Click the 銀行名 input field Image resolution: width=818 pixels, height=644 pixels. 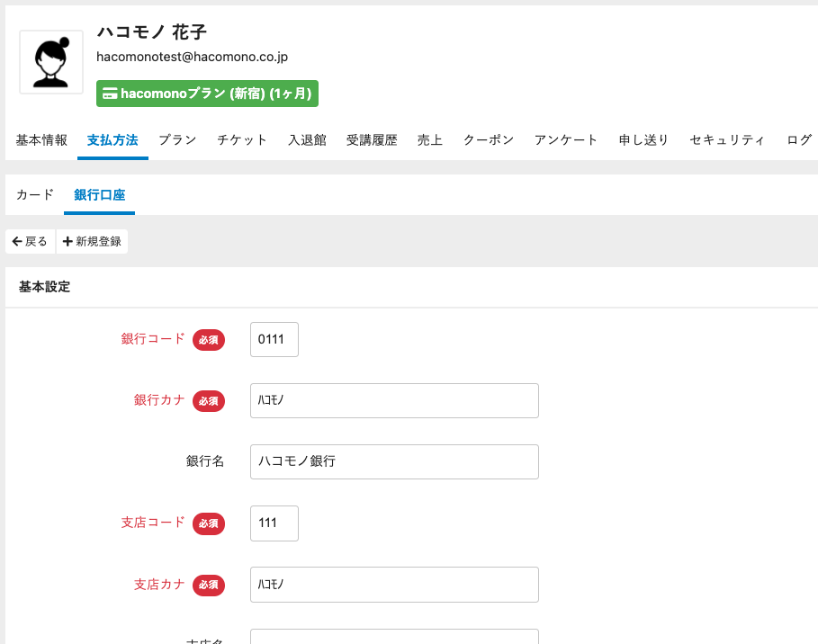coord(394,461)
